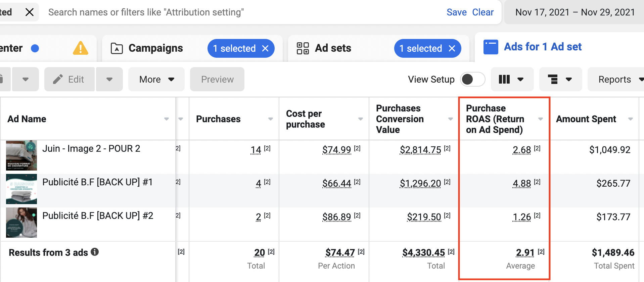Switch to the Campaigns tab

click(155, 48)
